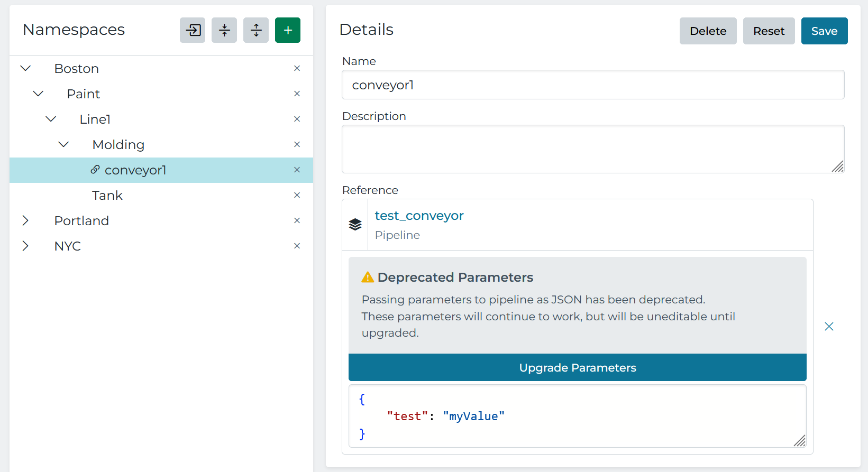This screenshot has height=472, width=868.
Task: Collapse the Line1 tree node
Action: [51, 119]
